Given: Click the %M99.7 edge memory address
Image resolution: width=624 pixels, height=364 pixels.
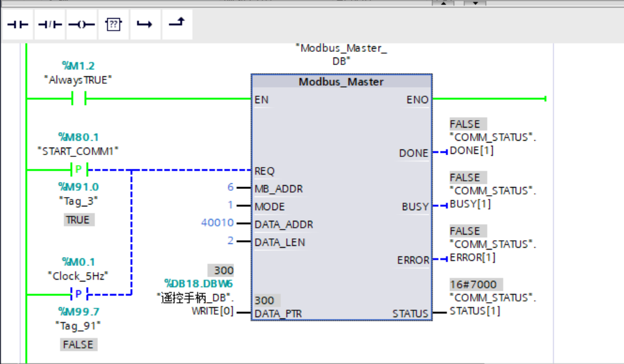Looking at the screenshot, I should click(78, 312).
